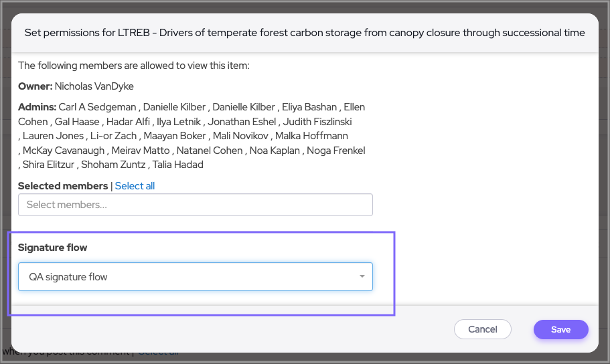Open the QA signature flow dropdown

click(x=195, y=276)
